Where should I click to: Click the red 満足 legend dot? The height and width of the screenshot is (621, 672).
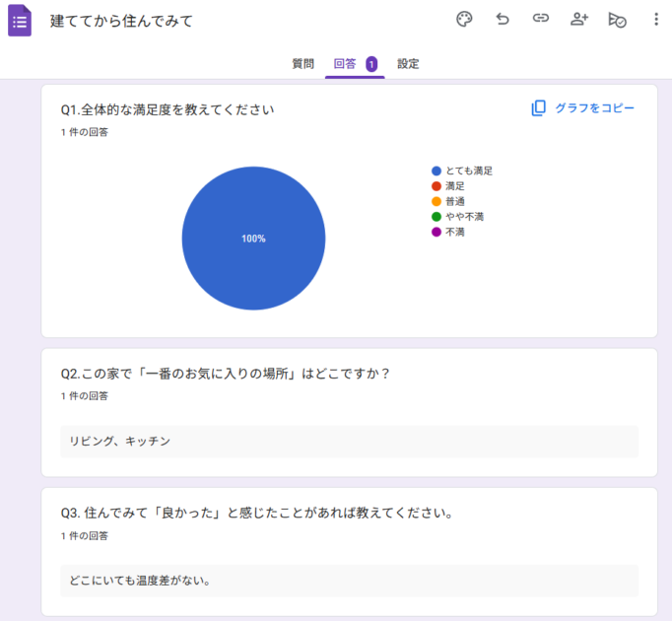coord(437,185)
